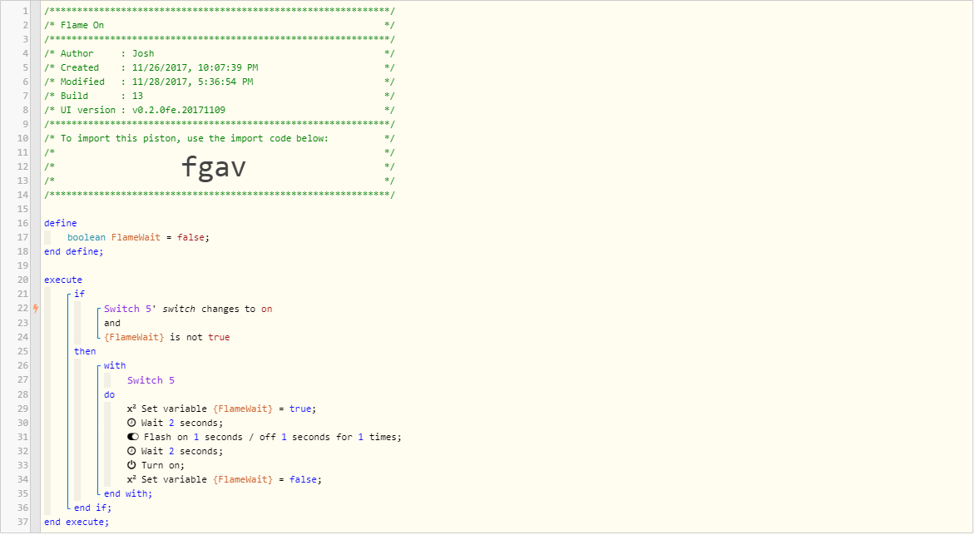980x540 pixels.
Task: Click the then keyword
Action: (85, 351)
